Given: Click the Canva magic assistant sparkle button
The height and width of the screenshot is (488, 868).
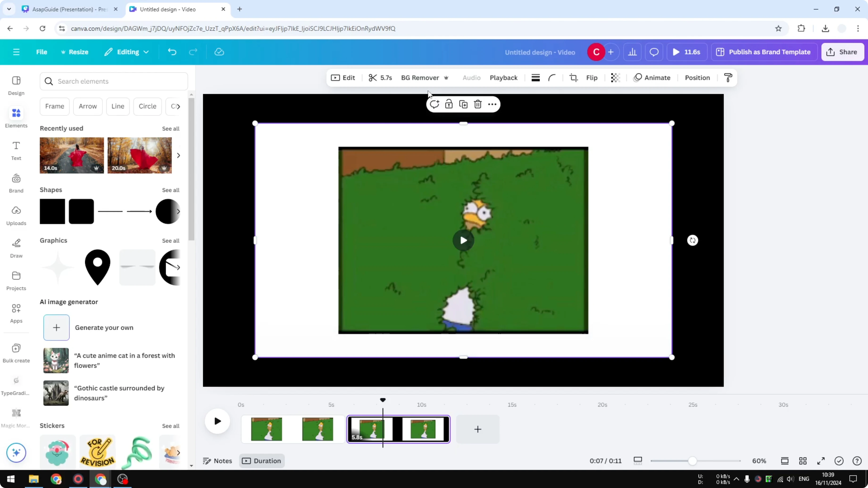Looking at the screenshot, I should [x=16, y=452].
